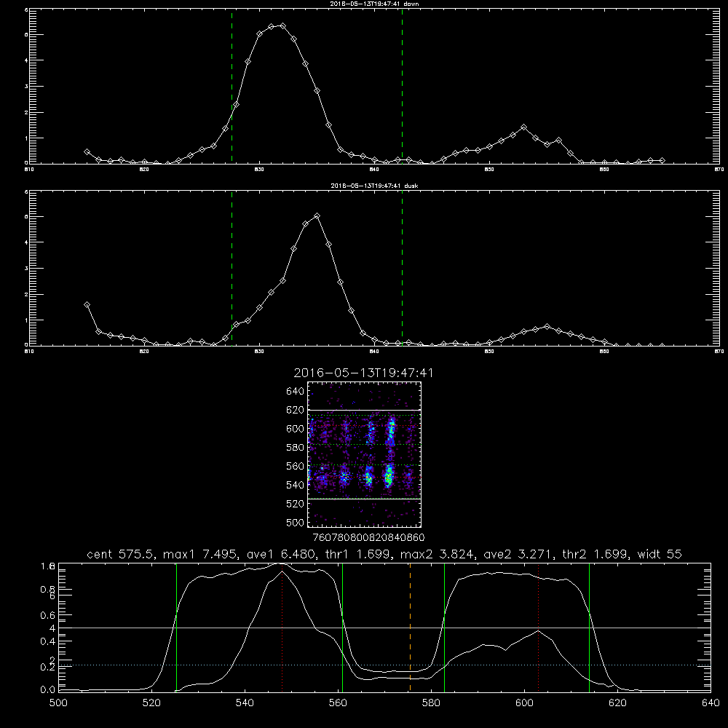The width and height of the screenshot is (728, 728).
Task: Click the left green dashed line in the dusk plot
Action: coord(232,269)
